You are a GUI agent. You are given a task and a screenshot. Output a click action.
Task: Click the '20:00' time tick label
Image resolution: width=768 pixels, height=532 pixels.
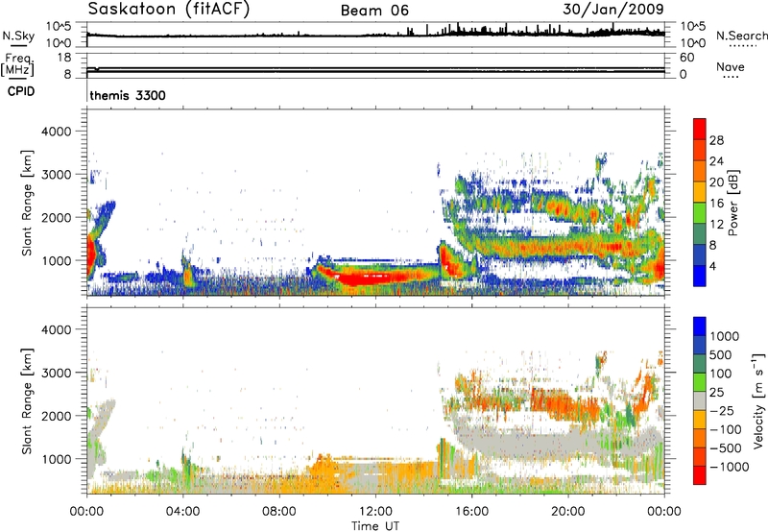coord(568,512)
